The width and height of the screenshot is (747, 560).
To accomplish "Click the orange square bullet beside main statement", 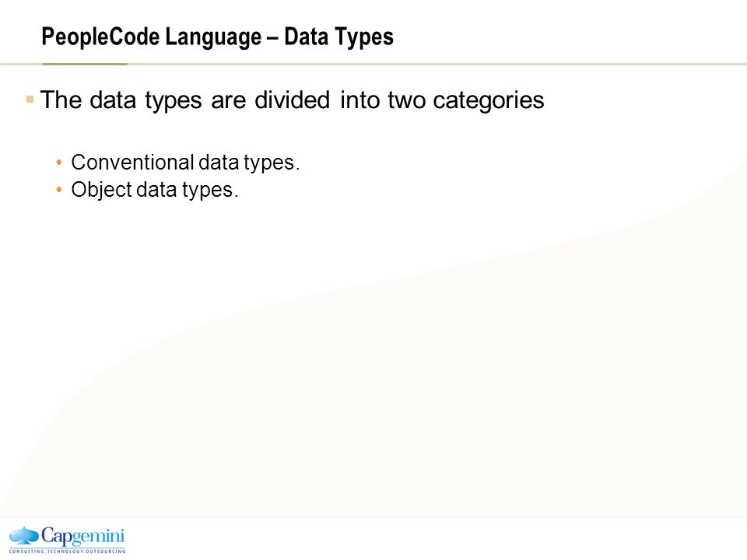I will coord(30,99).
